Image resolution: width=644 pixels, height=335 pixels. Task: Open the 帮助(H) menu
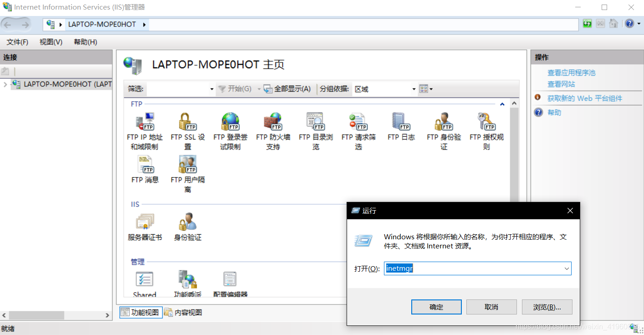tap(86, 42)
